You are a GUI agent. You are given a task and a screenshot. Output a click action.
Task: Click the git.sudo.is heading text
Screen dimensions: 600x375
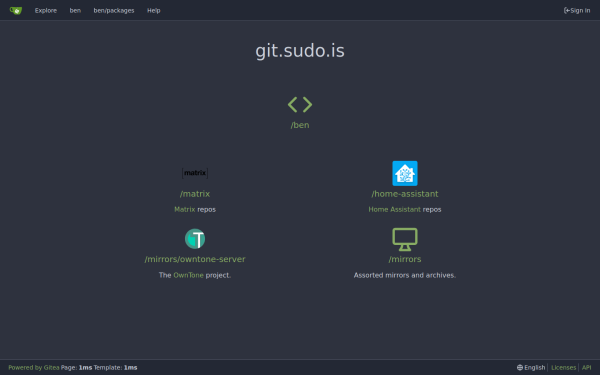pyautogui.click(x=300, y=51)
